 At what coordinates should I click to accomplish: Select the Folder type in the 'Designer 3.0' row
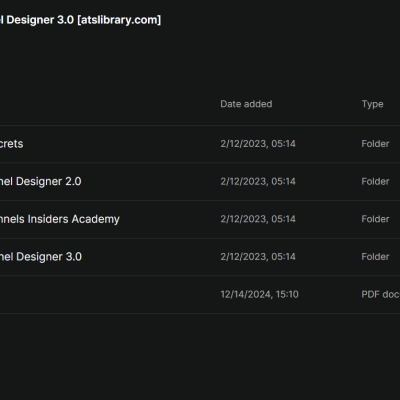[x=375, y=257]
